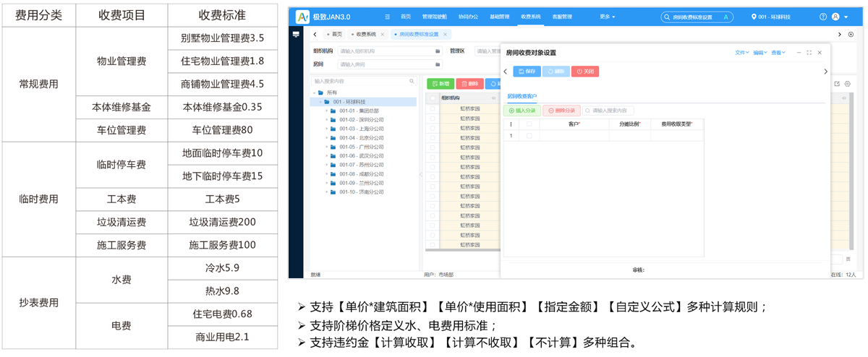
Task: Click the AI icon in the top search box
Action: 726,17
